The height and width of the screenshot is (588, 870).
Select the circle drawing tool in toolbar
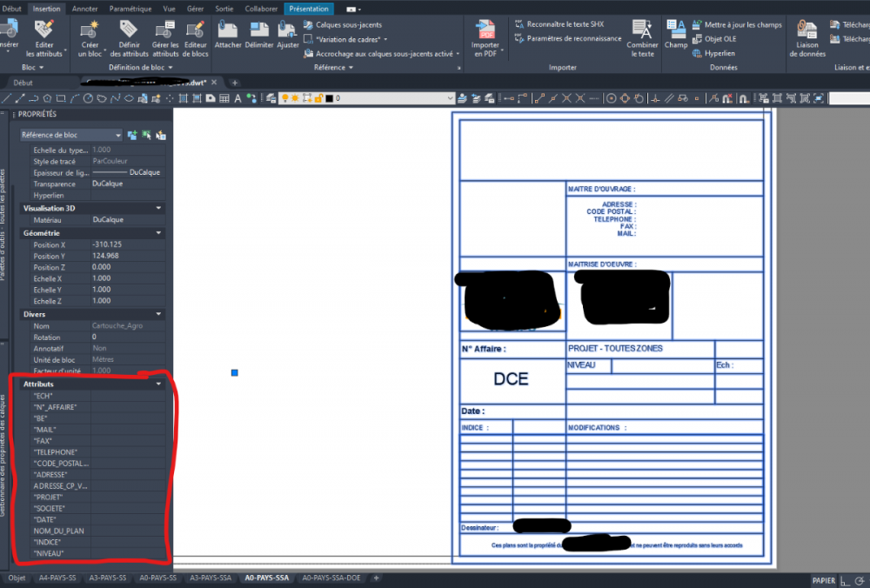click(88, 99)
